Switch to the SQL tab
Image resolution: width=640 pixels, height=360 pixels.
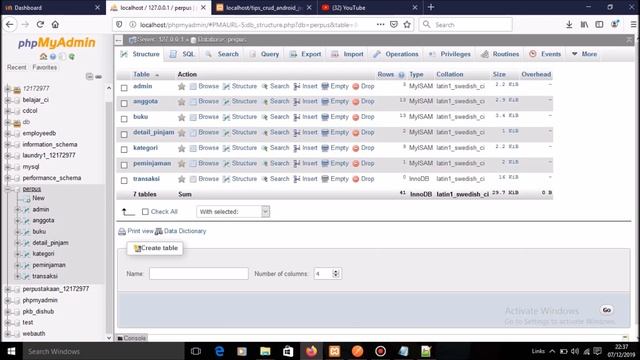tap(182, 54)
